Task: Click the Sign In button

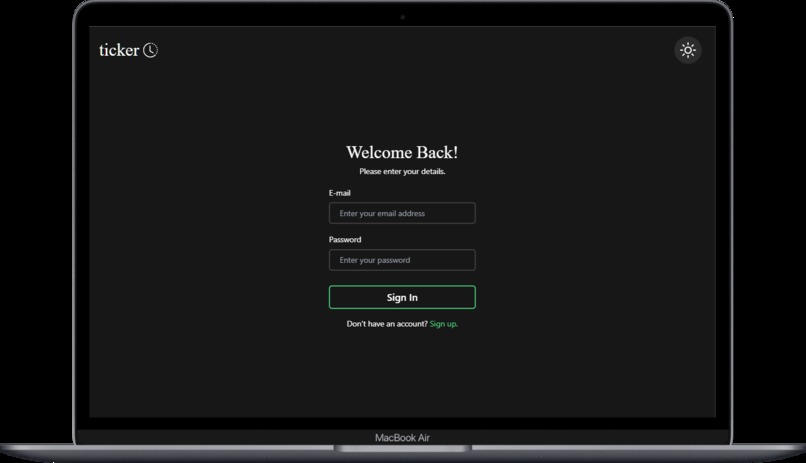Action: coord(402,298)
